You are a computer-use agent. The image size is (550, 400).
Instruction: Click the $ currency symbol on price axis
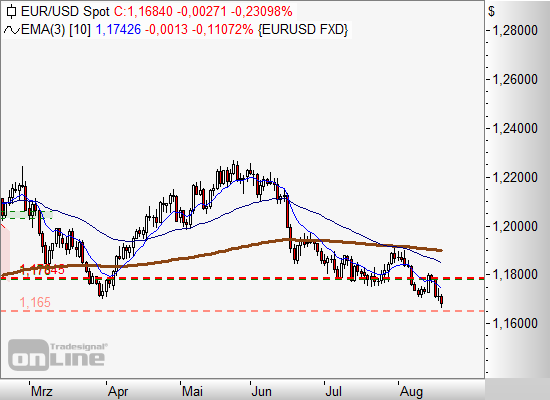(491, 12)
